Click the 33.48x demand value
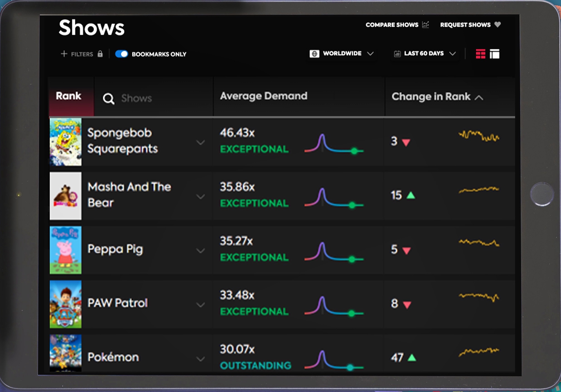Image resolution: width=561 pixels, height=392 pixels. tap(237, 295)
